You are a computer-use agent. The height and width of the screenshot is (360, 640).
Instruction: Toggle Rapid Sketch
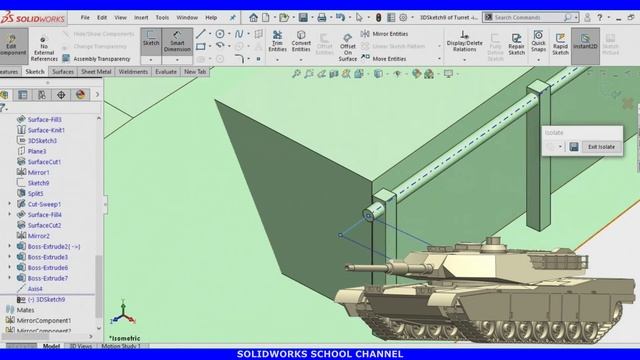(560, 44)
